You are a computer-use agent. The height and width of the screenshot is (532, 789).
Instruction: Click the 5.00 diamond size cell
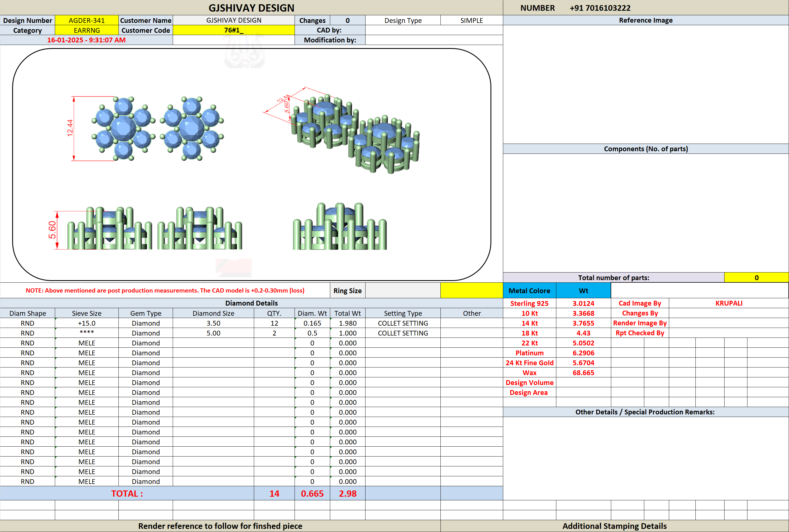coord(213,333)
